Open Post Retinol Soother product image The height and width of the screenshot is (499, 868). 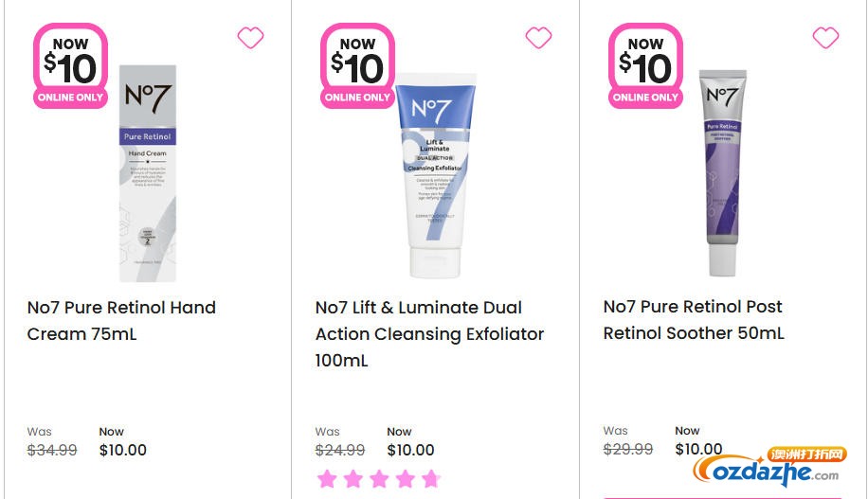[723, 172]
